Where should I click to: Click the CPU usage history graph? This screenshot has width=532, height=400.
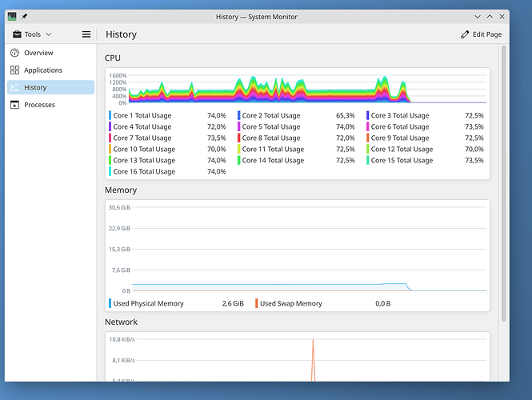coord(307,89)
